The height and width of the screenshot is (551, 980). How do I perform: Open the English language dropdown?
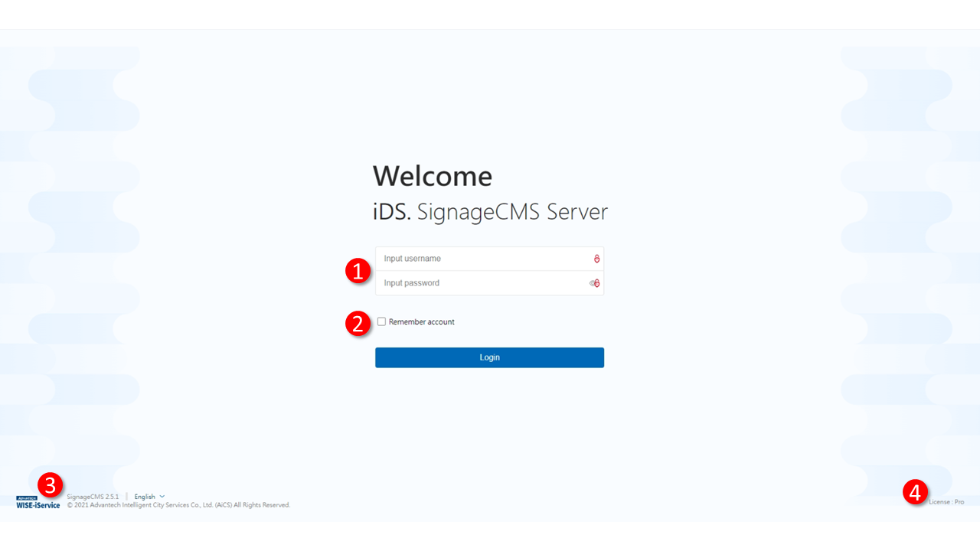click(145, 497)
